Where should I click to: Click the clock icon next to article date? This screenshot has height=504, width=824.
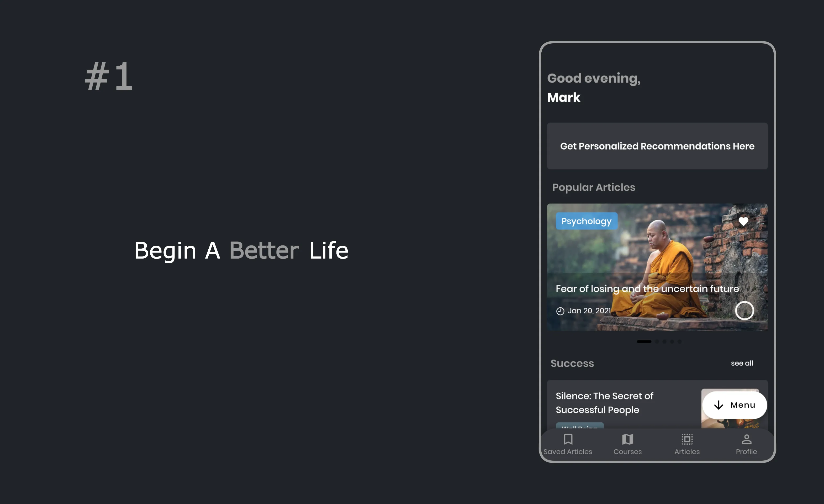559,310
